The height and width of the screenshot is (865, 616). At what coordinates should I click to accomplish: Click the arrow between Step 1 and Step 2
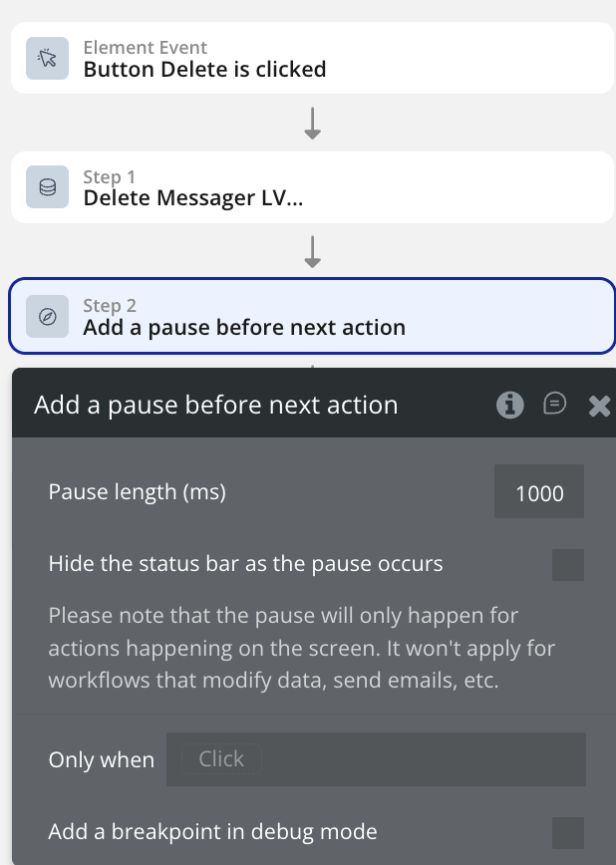312,251
